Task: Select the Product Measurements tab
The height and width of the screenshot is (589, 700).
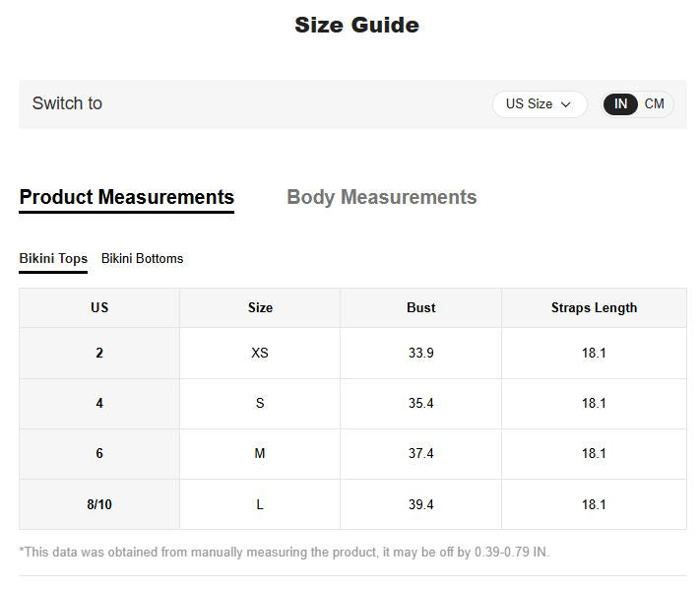Action: [126, 197]
